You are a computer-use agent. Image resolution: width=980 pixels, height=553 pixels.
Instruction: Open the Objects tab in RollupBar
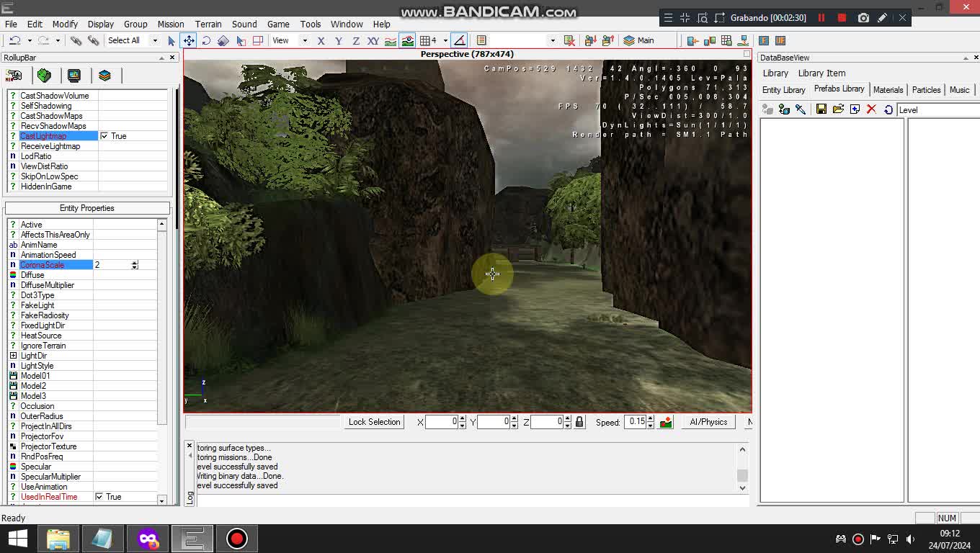point(14,76)
